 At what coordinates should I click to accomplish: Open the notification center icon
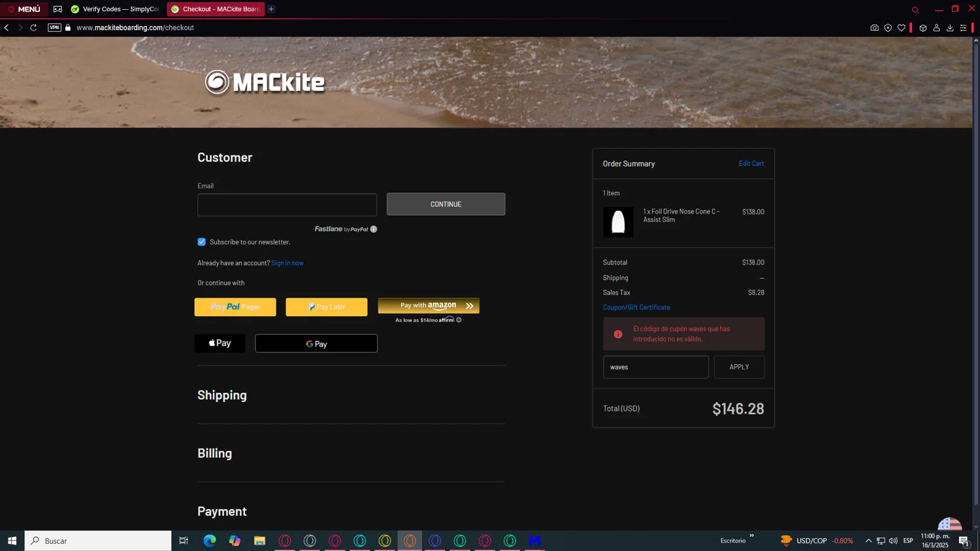[964, 541]
